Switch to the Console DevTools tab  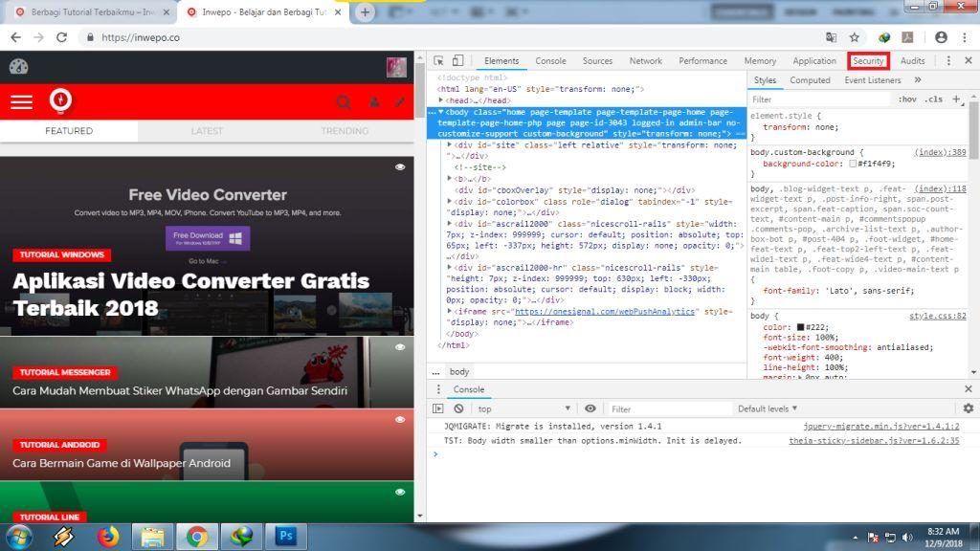point(550,60)
